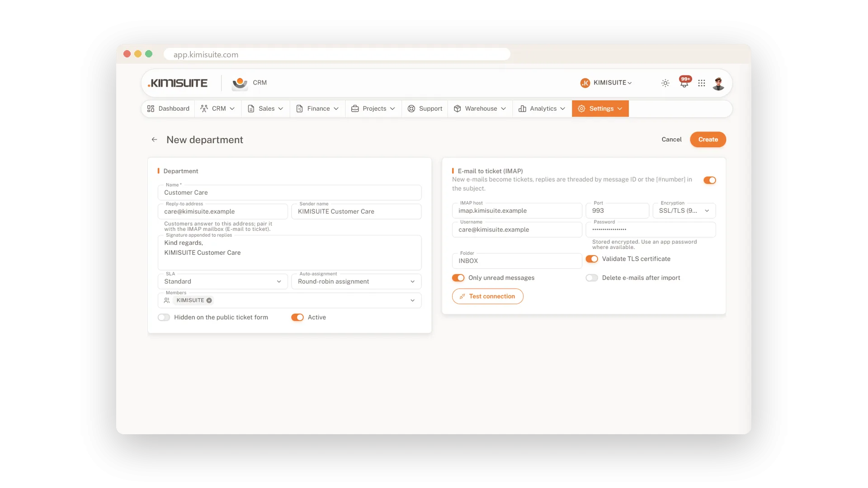Click the signature text area

(x=289, y=253)
